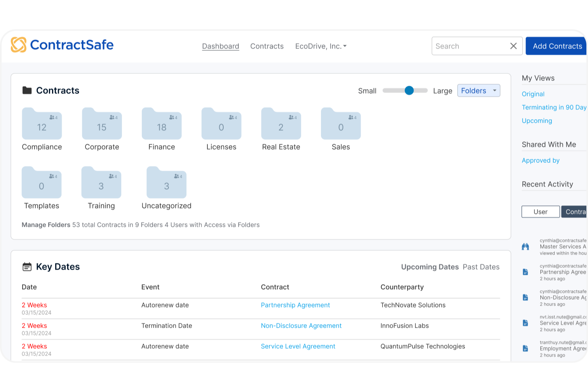Open the Compliance folder icon

[42, 124]
